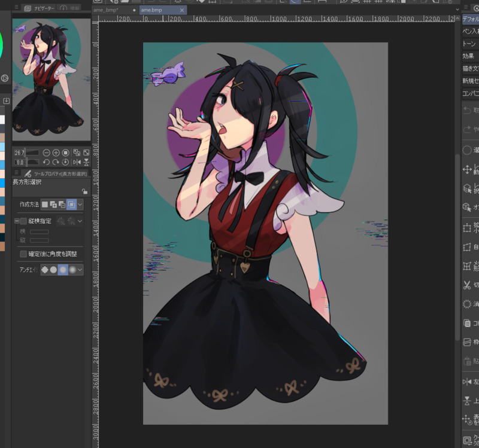This screenshot has height=448, width=479.
Task: Rotate canvas left in Navigator
Action: pyautogui.click(x=47, y=162)
